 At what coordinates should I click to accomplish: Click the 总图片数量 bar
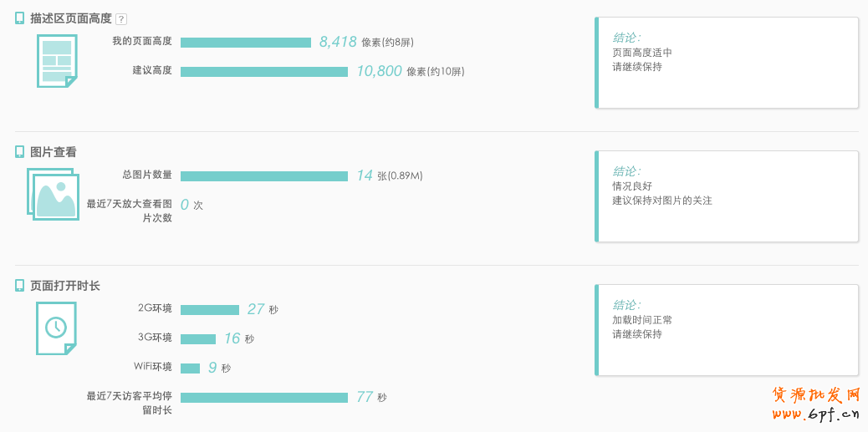[x=264, y=176]
